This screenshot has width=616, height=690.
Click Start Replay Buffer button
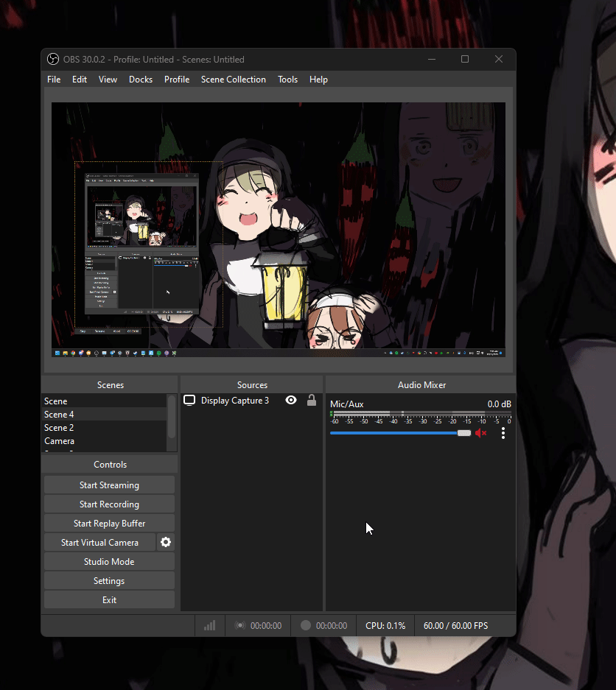109,524
